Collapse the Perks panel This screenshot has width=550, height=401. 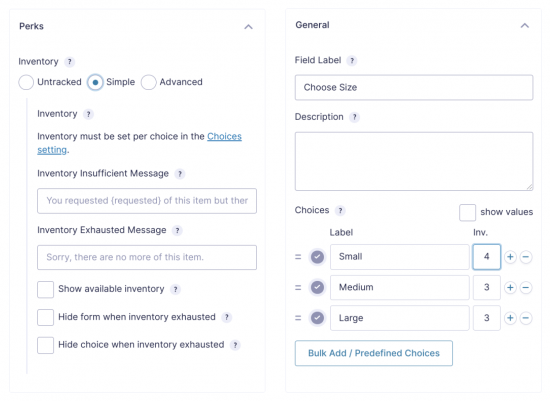click(x=248, y=27)
